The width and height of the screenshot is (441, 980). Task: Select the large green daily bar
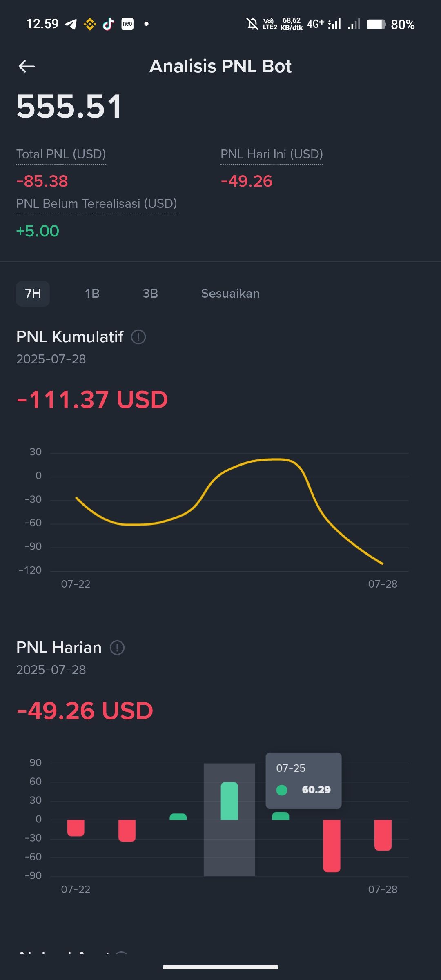[229, 801]
